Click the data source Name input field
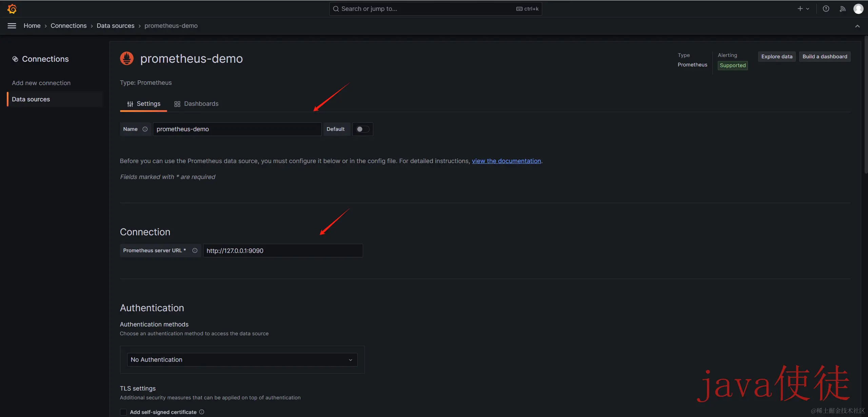This screenshot has width=868, height=417. tap(237, 129)
